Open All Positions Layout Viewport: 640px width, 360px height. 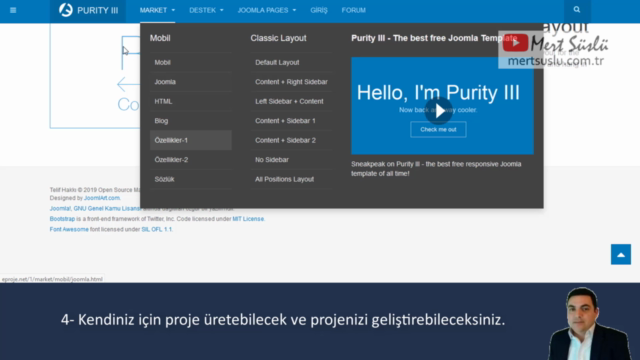(x=291, y=179)
